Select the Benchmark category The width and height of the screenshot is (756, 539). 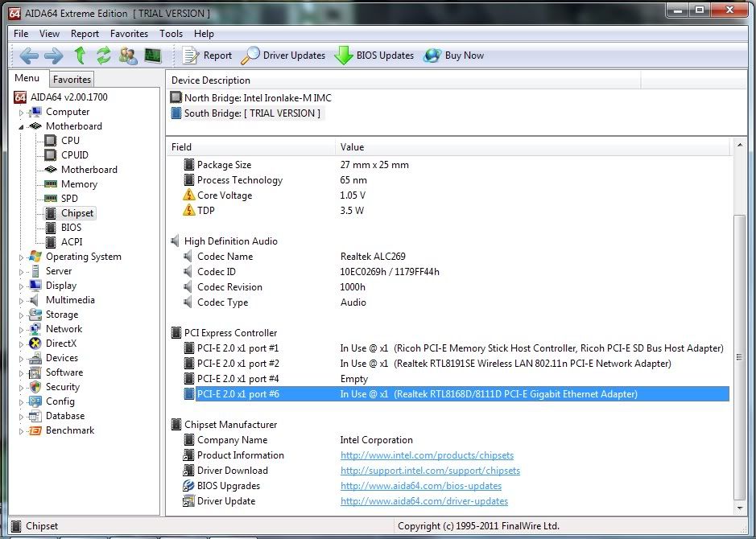point(70,430)
